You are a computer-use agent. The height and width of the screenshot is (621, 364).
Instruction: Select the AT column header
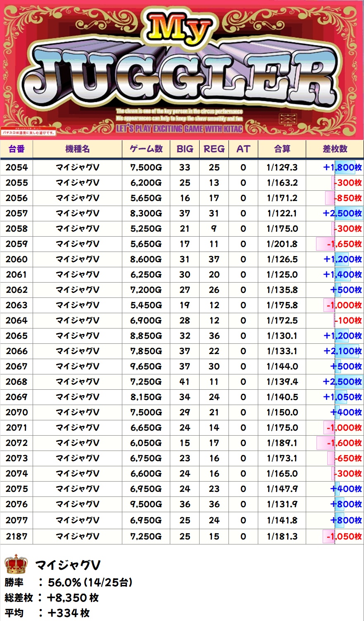click(x=243, y=149)
